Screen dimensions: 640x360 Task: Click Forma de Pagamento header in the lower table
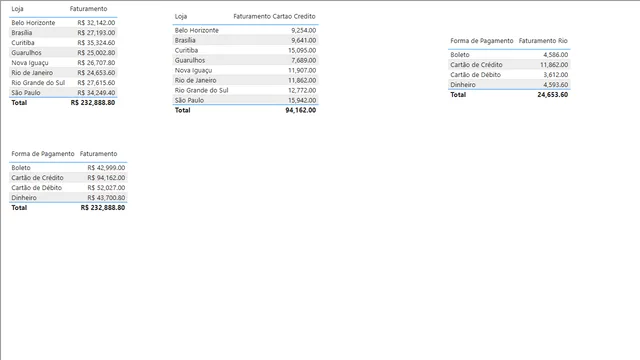click(43, 154)
